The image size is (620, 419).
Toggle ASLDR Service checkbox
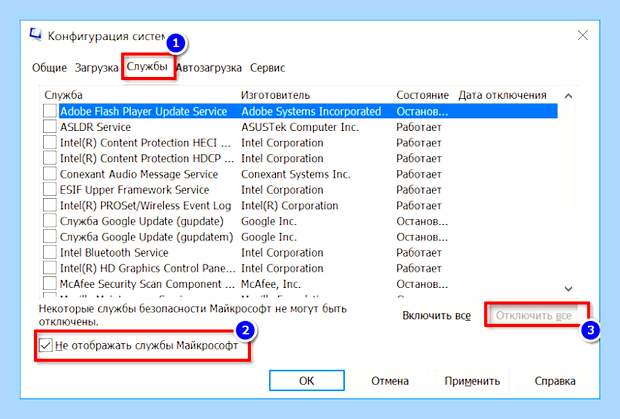[x=50, y=126]
